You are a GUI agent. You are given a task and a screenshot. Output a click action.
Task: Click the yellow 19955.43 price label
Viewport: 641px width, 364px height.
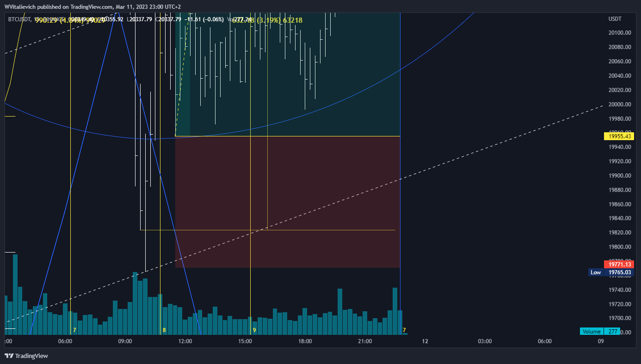(x=620, y=136)
